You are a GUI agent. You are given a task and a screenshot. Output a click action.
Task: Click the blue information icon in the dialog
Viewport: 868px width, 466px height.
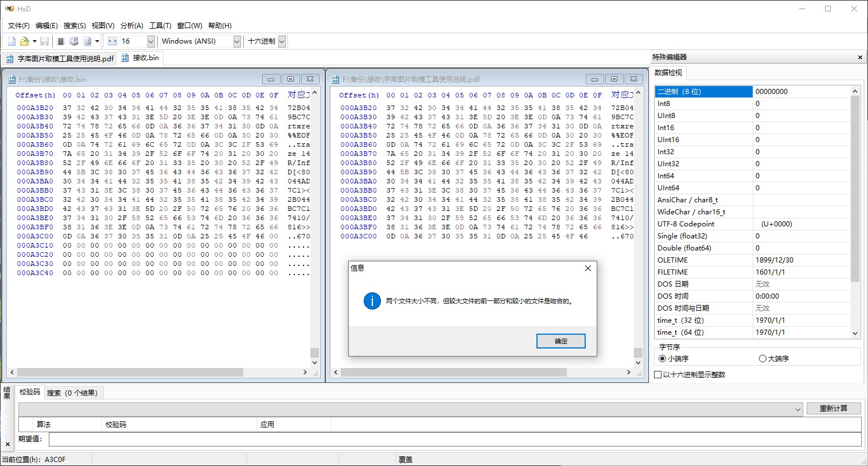[372, 300]
